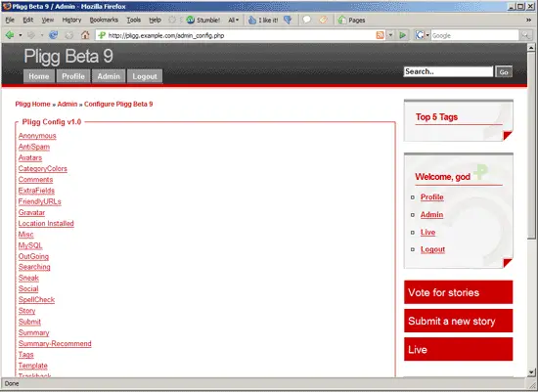Viewport: 538px width, 392px height.
Task: Click the Admin navigation tab
Action: coord(109,76)
